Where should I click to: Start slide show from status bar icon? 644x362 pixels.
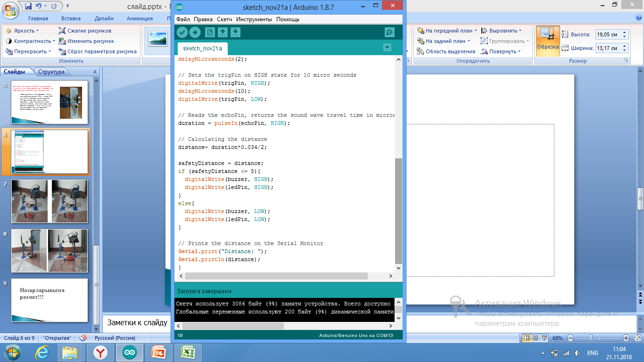coord(545,338)
